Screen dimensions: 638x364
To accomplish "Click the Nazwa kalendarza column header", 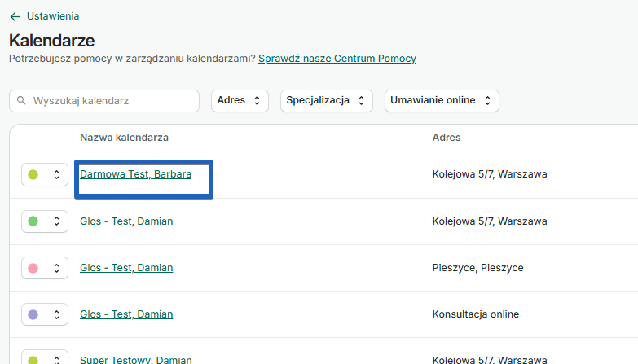I will click(x=124, y=138).
